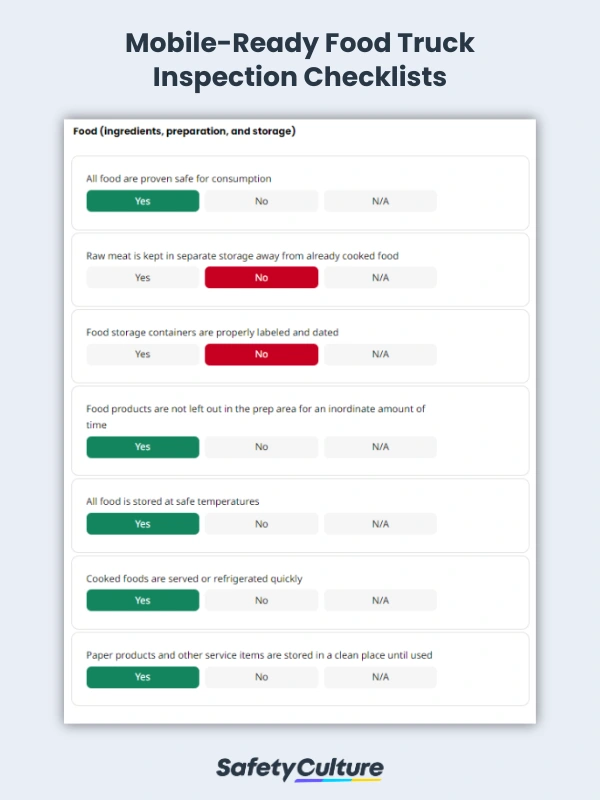Viewport: 600px width, 800px height.
Task: Click red No for storage containers labeled
Action: click(261, 354)
